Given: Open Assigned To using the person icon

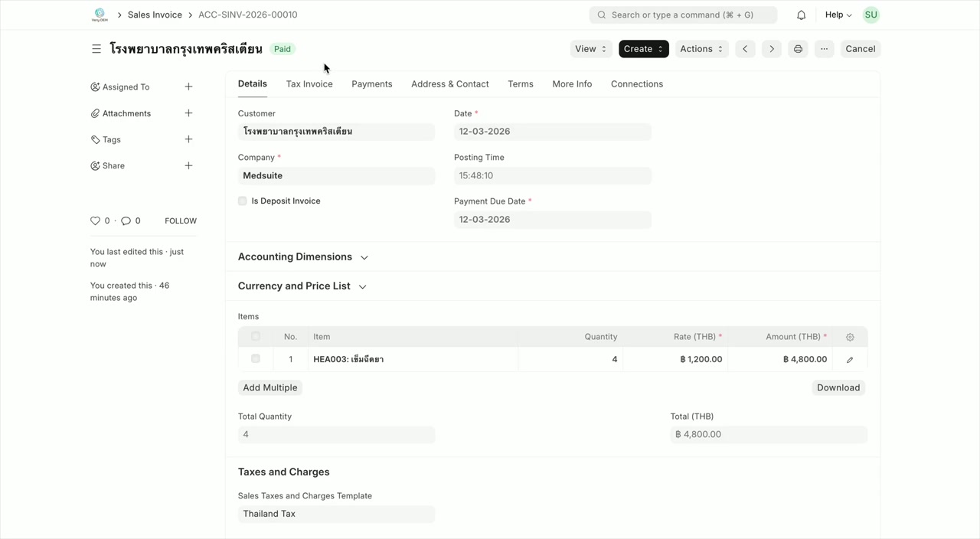Looking at the screenshot, I should 95,87.
